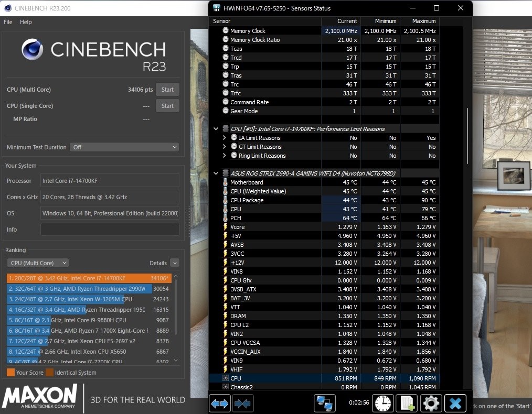Click the thermometer icon next to PCH

225,218
